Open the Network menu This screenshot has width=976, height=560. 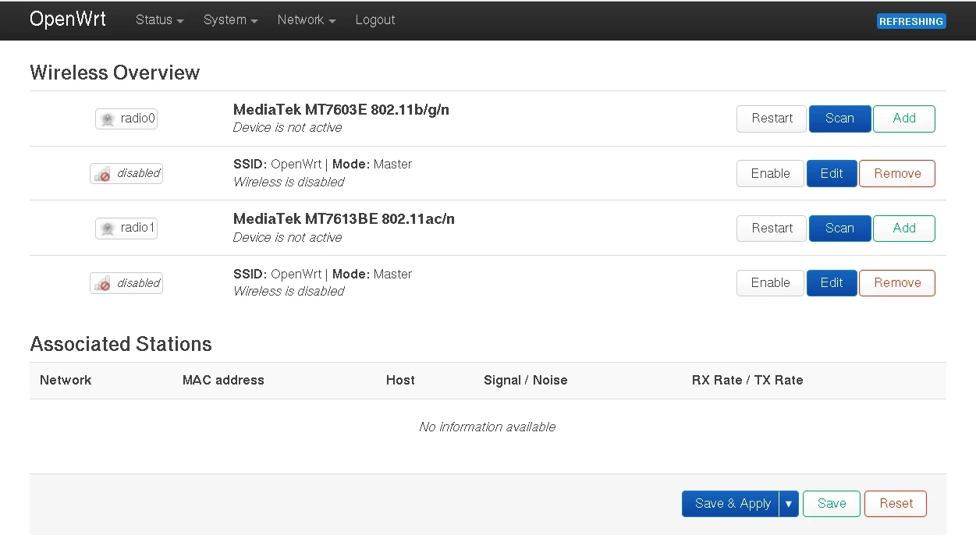[x=306, y=20]
